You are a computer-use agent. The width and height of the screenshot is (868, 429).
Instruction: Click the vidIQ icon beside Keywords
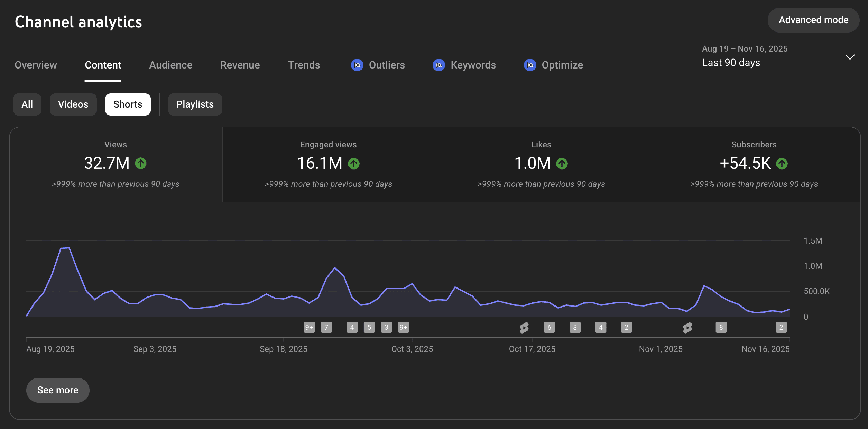click(x=438, y=65)
